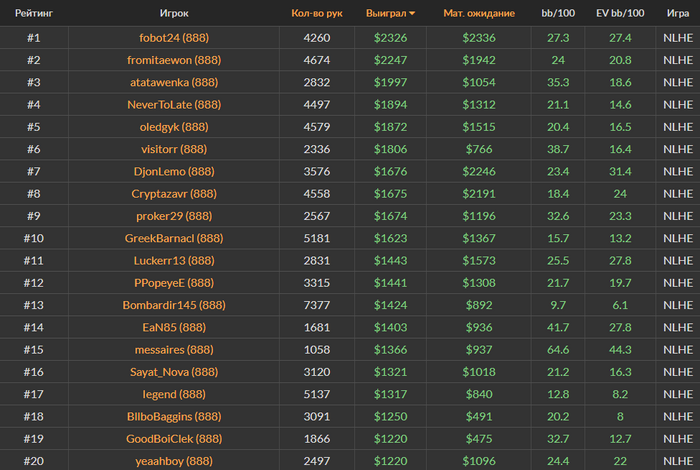Open visitorr (888) profile

pos(174,149)
